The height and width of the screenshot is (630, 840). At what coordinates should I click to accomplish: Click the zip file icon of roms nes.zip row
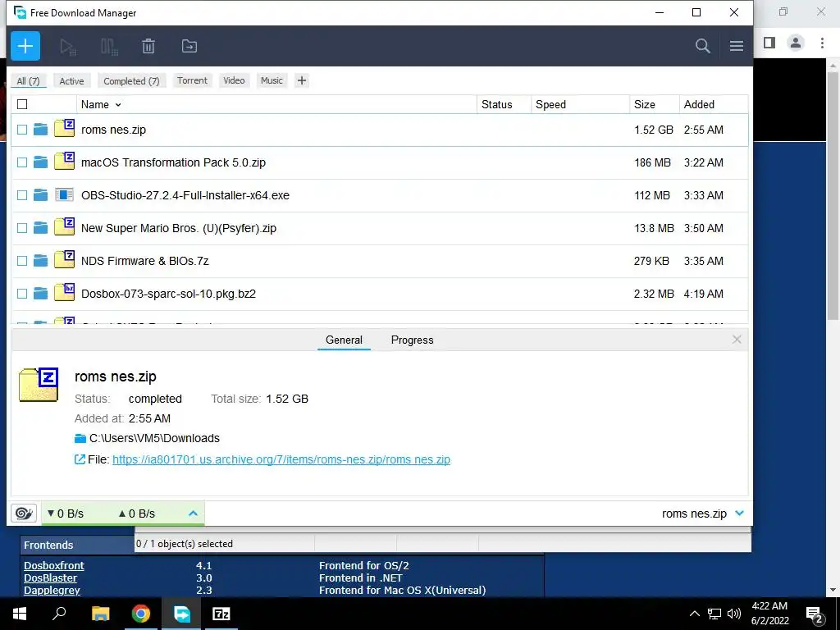[x=64, y=129]
